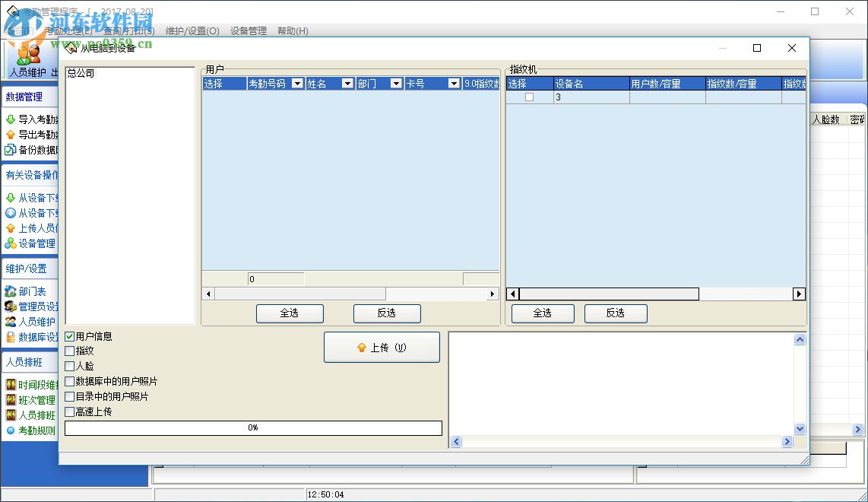The height and width of the screenshot is (502, 868).
Task: Click the second 从设备下载 blue circle icon
Action: click(x=11, y=213)
